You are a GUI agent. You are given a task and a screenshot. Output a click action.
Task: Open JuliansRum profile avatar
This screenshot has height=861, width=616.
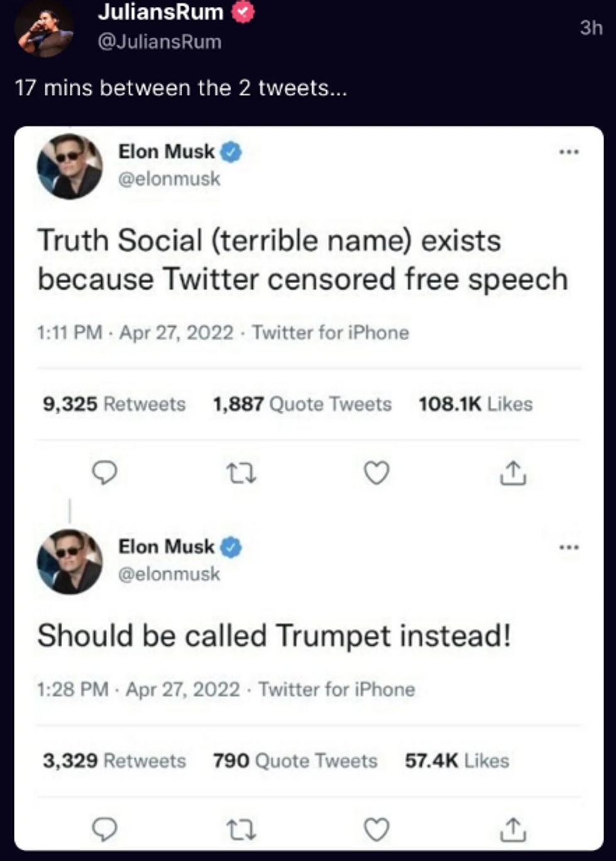(x=44, y=30)
